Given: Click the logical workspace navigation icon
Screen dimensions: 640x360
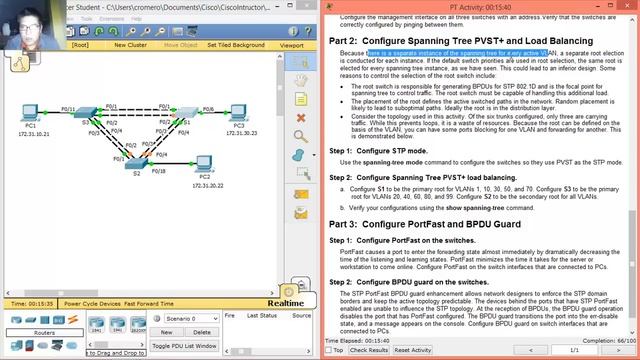Looking at the screenshot, I should 20,63.
